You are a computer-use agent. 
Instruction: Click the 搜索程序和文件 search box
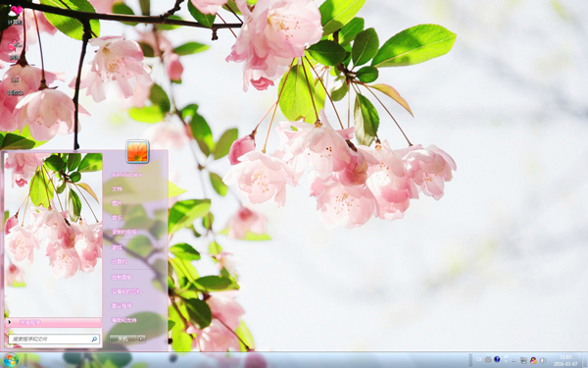point(54,340)
